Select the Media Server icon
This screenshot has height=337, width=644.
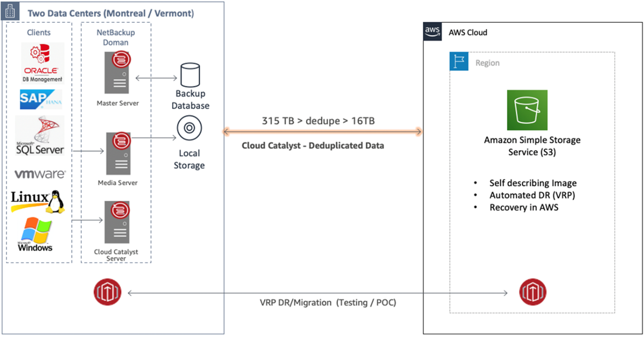[118, 153]
